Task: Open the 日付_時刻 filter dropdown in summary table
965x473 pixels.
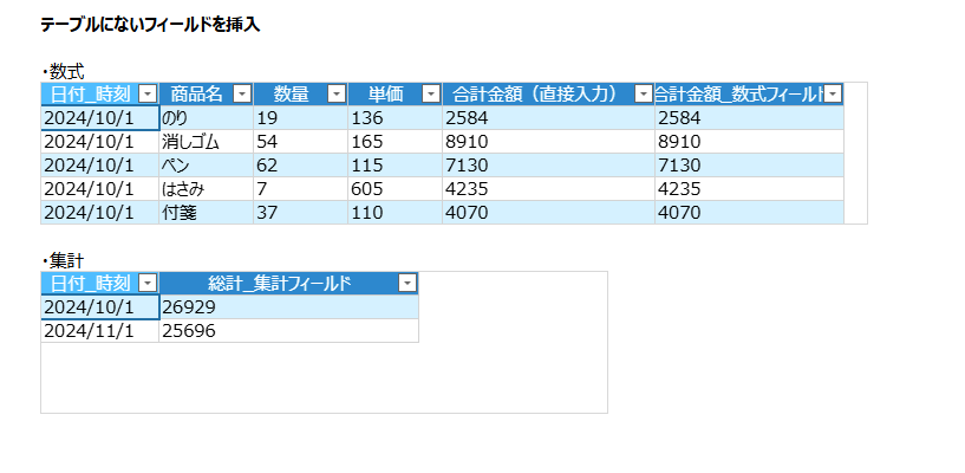Action: 148,283
